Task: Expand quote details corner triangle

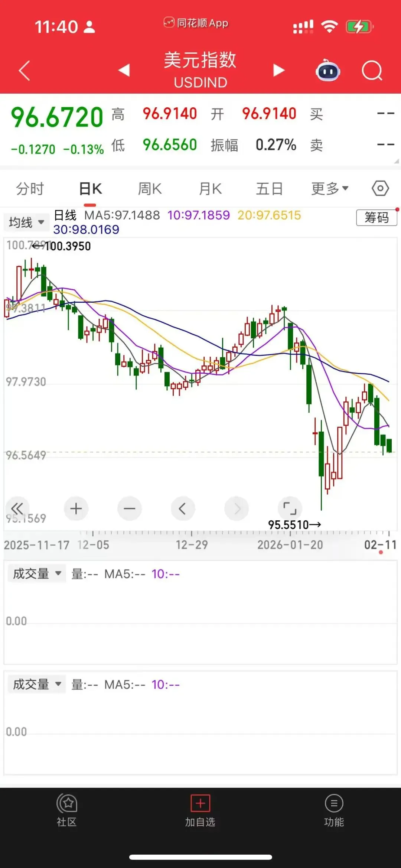Action: tap(396, 161)
